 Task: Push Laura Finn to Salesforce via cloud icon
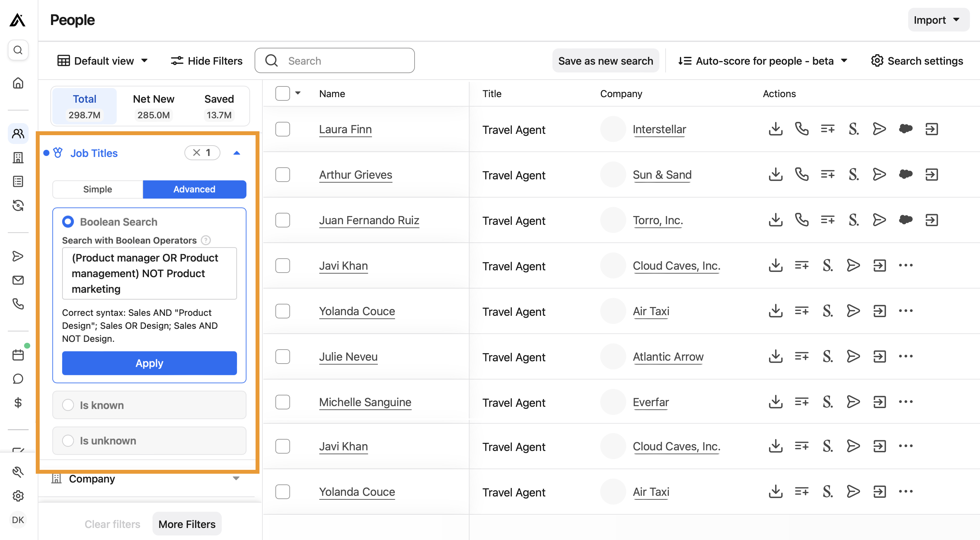[906, 129]
